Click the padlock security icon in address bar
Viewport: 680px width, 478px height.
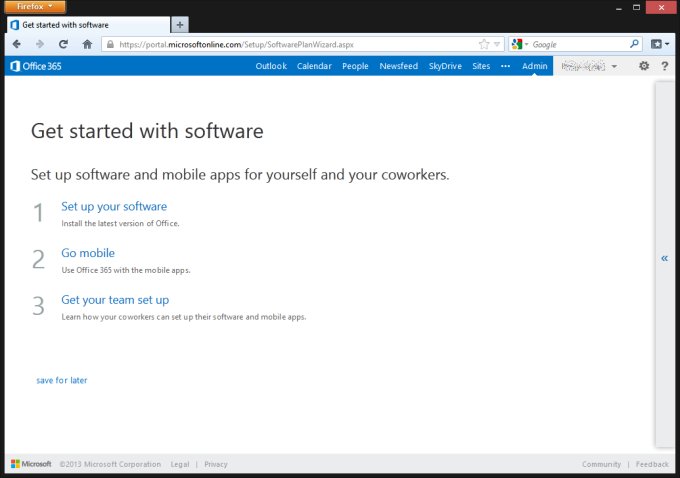click(110, 44)
